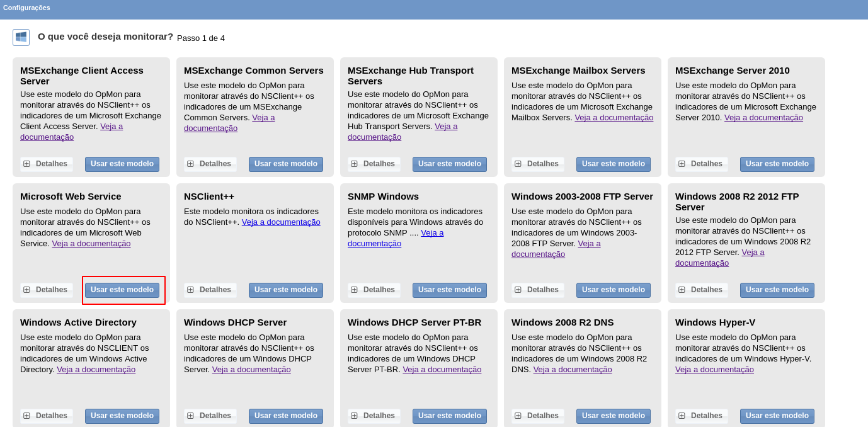Image resolution: width=868 pixels, height=427 pixels.
Task: Open documentation link for MSExchange Common Servers
Action: (210, 128)
